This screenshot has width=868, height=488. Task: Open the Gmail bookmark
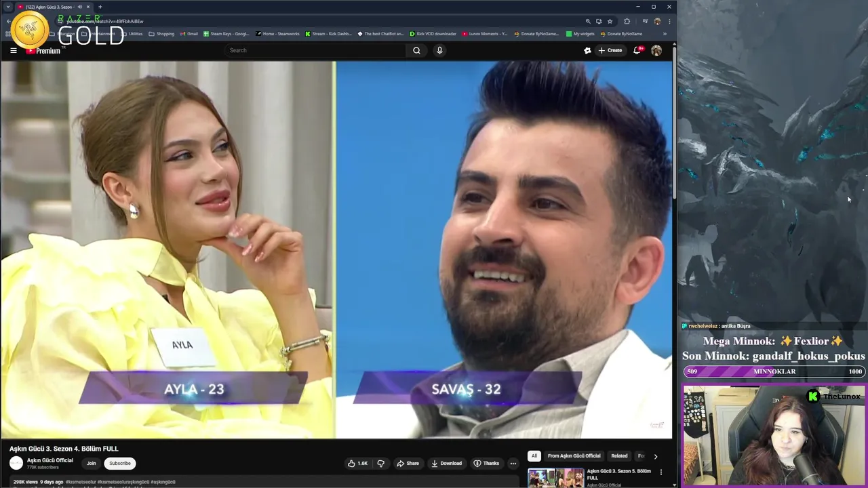point(189,34)
